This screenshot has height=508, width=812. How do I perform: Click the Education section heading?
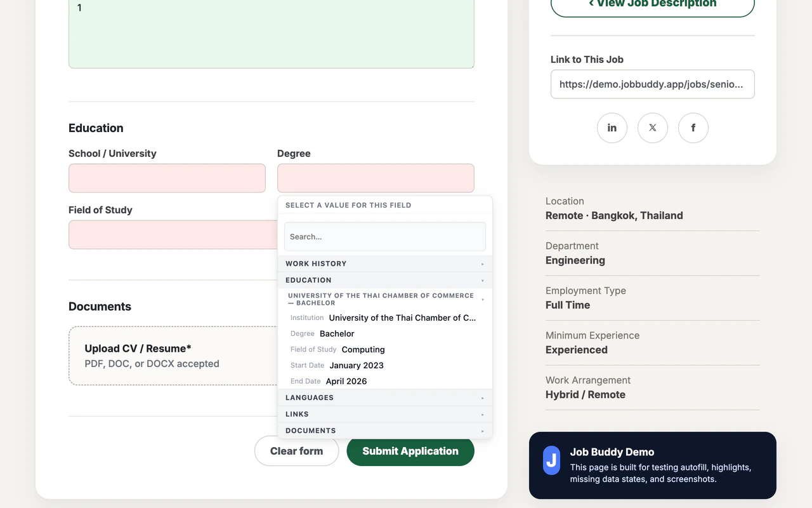click(x=96, y=128)
